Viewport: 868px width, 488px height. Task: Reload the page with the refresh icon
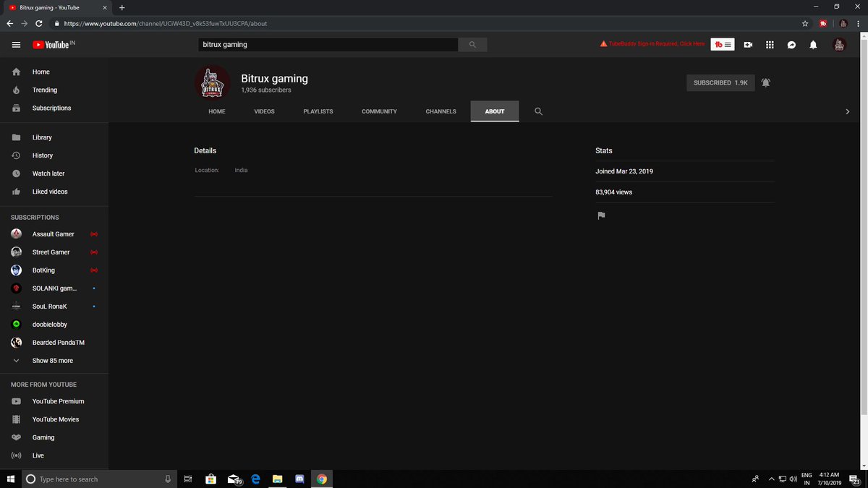click(x=38, y=23)
